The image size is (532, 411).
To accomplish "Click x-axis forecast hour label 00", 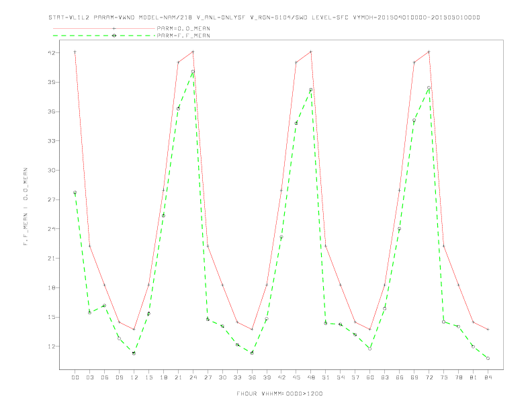I will click(x=75, y=377).
